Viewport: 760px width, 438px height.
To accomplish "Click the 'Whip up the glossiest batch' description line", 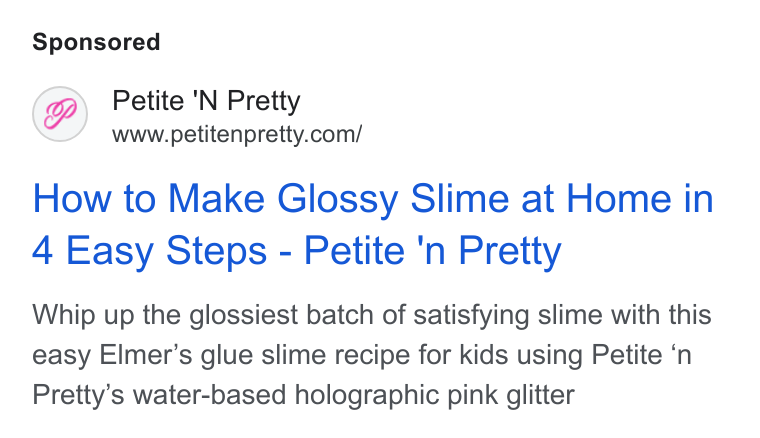I will click(371, 315).
